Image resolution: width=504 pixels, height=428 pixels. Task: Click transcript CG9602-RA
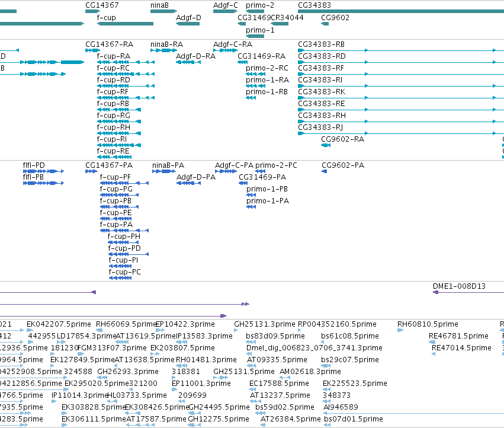[x=343, y=139]
